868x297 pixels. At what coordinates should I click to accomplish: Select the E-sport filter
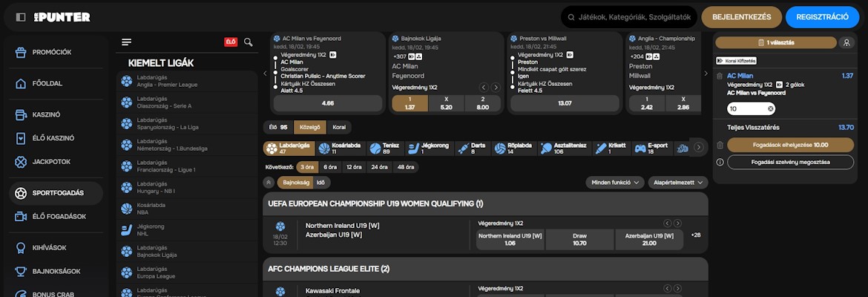651,148
